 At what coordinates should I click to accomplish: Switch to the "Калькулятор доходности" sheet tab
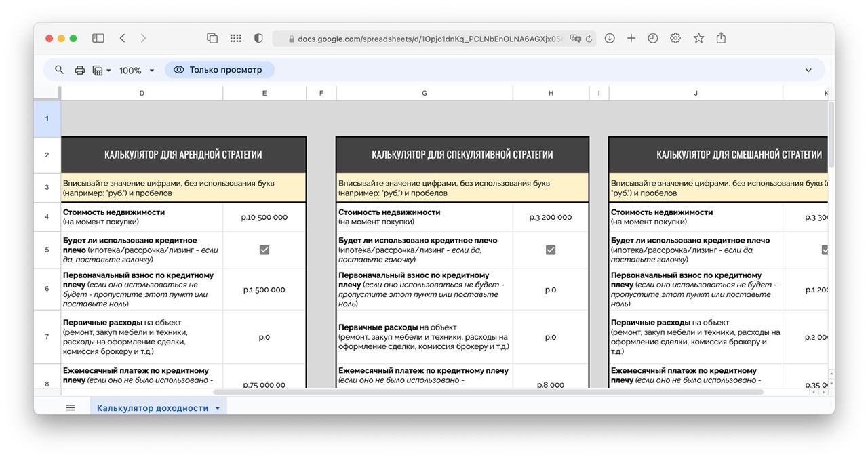click(x=153, y=408)
